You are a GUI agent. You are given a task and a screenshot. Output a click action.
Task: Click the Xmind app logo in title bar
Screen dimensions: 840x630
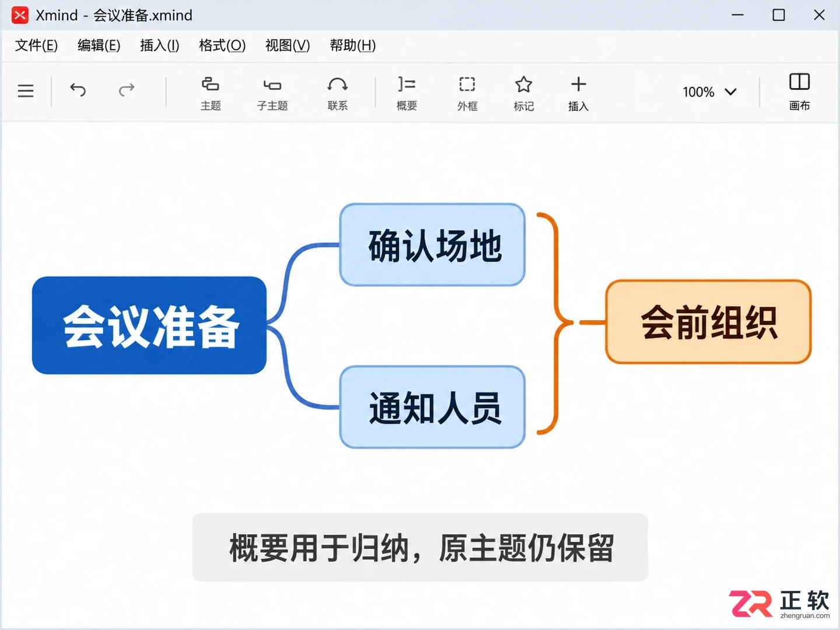(x=20, y=15)
